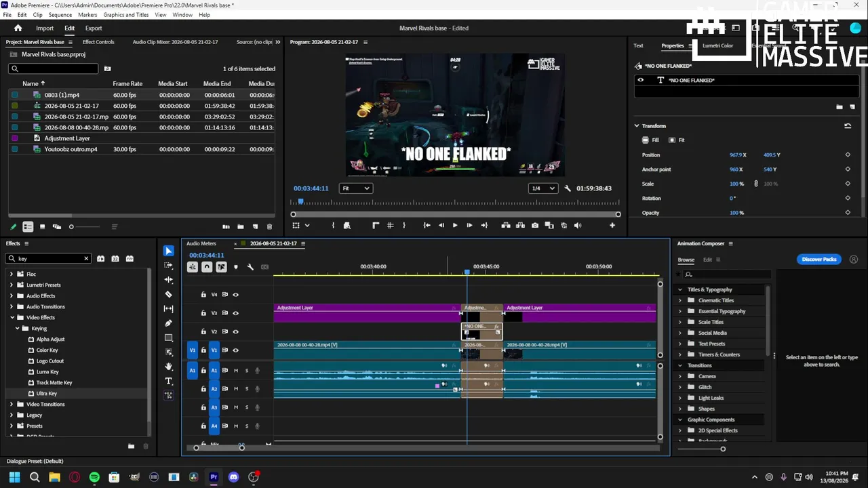Select the Selection tool arrow
The image size is (868, 488).
[x=169, y=251]
